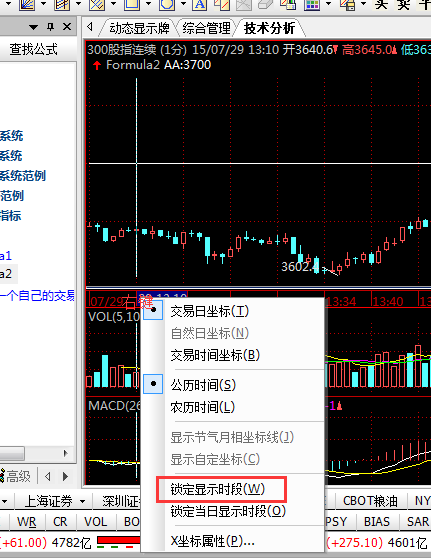431x558 pixels.
Task: Open the 深圳证 market tab
Action: click(x=120, y=501)
